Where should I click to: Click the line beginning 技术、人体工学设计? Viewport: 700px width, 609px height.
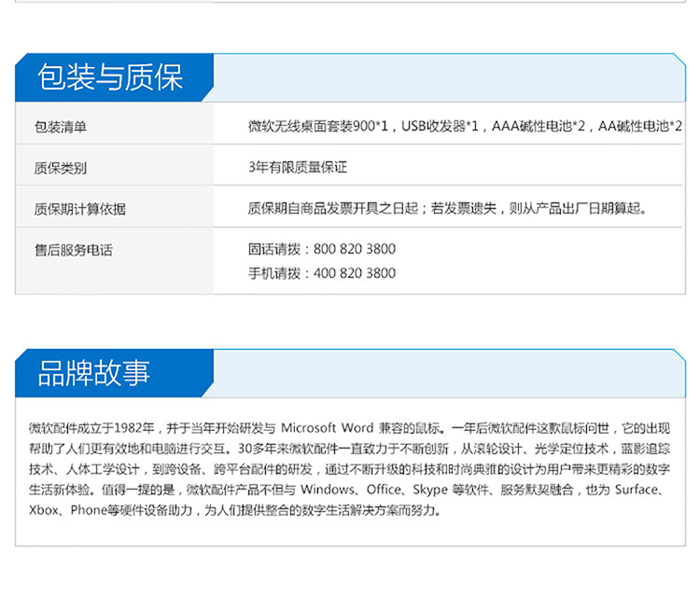[350, 469]
